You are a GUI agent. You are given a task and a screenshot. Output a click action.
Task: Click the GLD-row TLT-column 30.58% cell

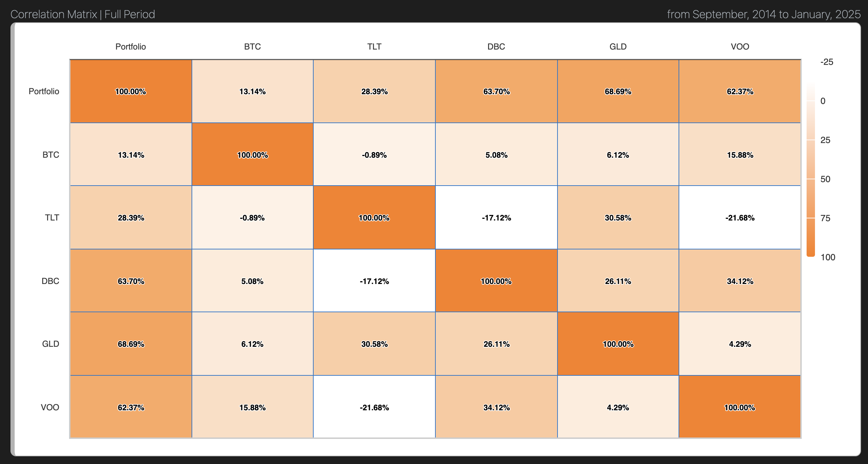(x=374, y=344)
